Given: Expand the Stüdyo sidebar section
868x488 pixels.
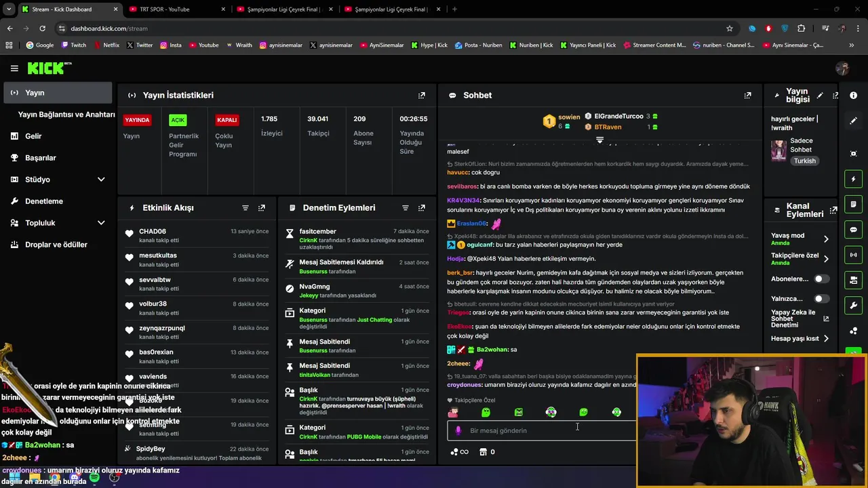Looking at the screenshot, I should pyautogui.click(x=101, y=180).
